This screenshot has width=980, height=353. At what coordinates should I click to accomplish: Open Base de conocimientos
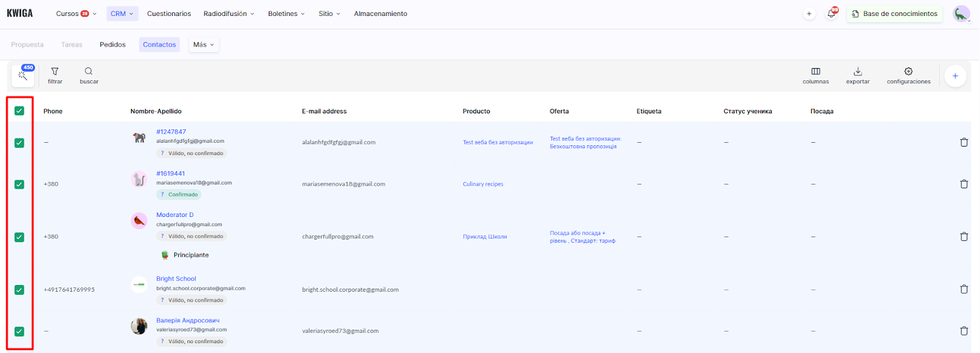coord(894,13)
